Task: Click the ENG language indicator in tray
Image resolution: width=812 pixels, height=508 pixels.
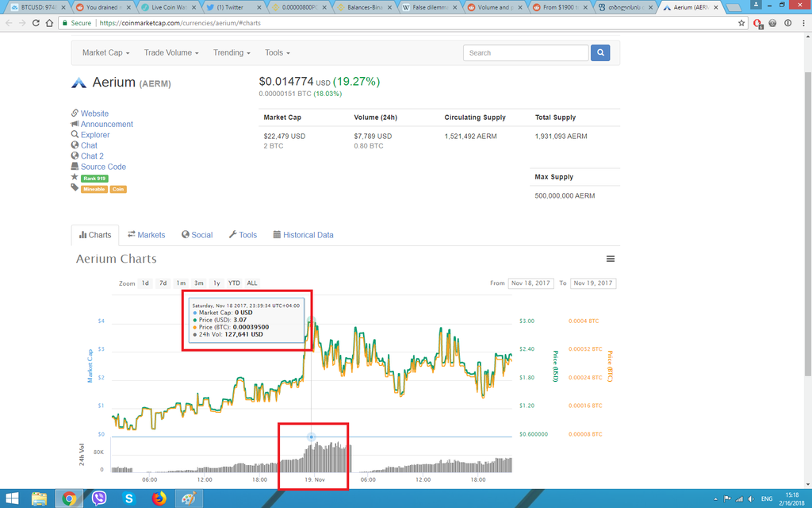Action: (x=767, y=498)
